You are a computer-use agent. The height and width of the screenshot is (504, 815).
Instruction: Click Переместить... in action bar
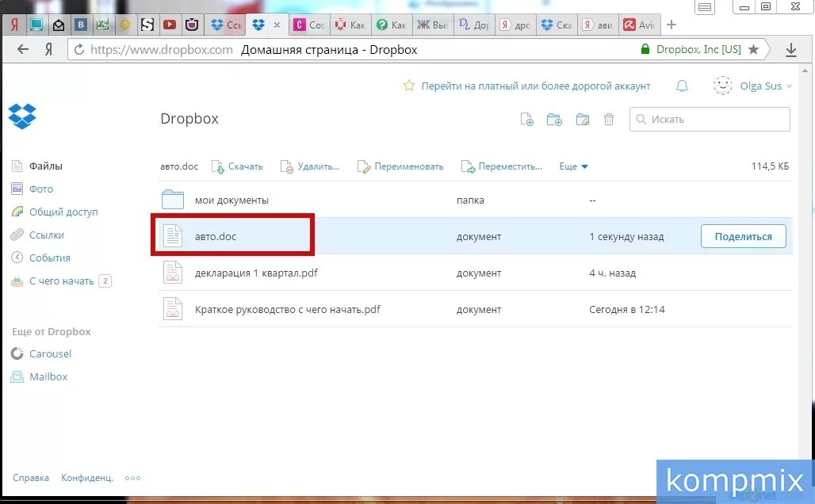(502, 166)
